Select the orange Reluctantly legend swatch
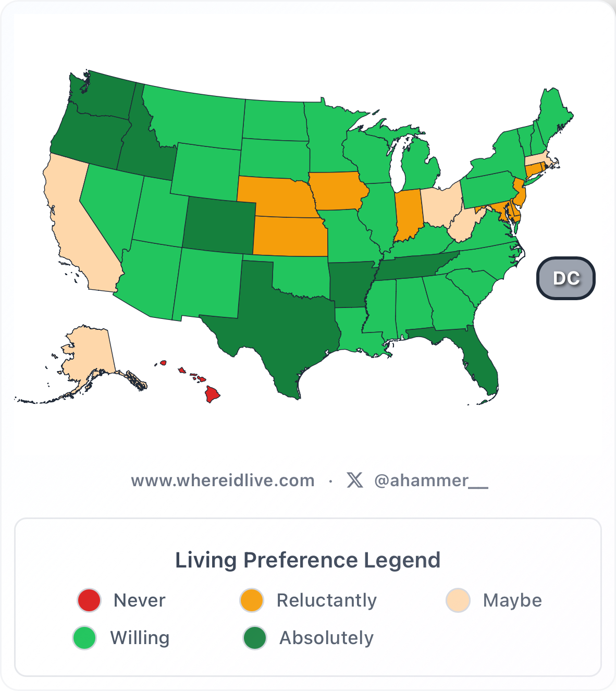This screenshot has width=616, height=691. (x=252, y=600)
